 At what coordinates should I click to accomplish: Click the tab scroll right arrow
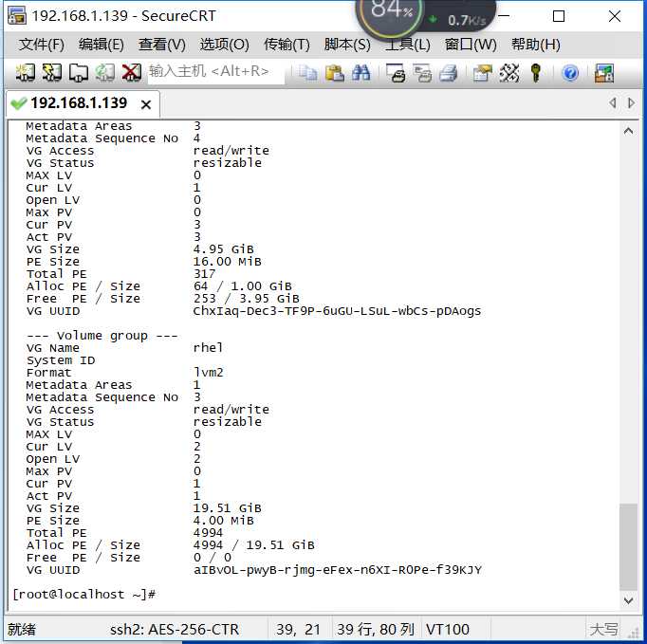point(631,102)
